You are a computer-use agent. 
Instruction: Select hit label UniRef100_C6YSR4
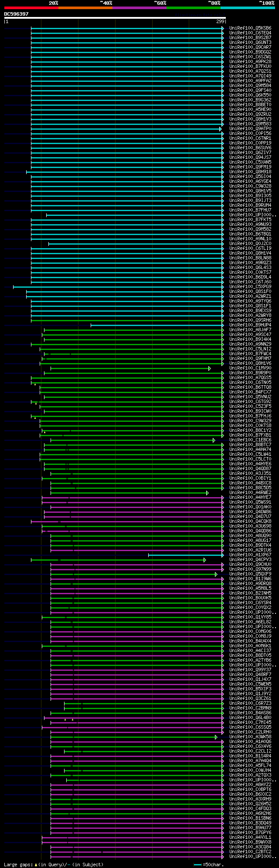tap(250, 603)
